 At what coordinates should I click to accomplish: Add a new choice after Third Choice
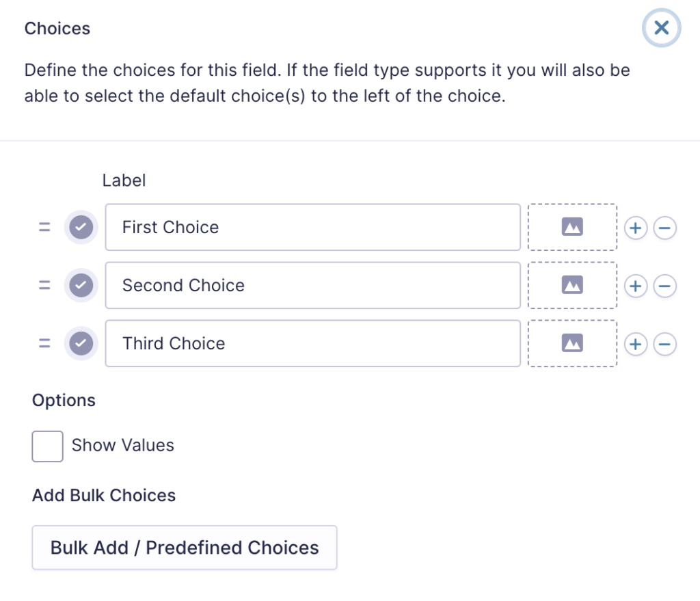(x=636, y=344)
